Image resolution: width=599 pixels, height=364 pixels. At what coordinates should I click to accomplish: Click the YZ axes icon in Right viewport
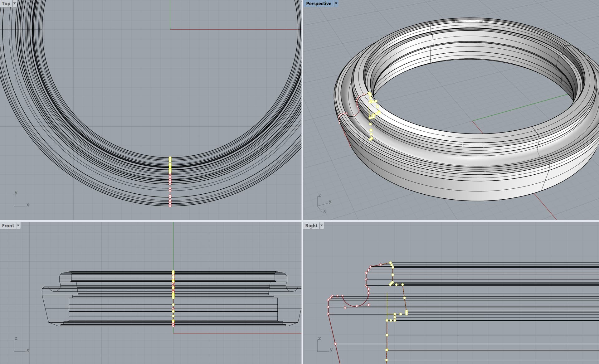[323, 345]
